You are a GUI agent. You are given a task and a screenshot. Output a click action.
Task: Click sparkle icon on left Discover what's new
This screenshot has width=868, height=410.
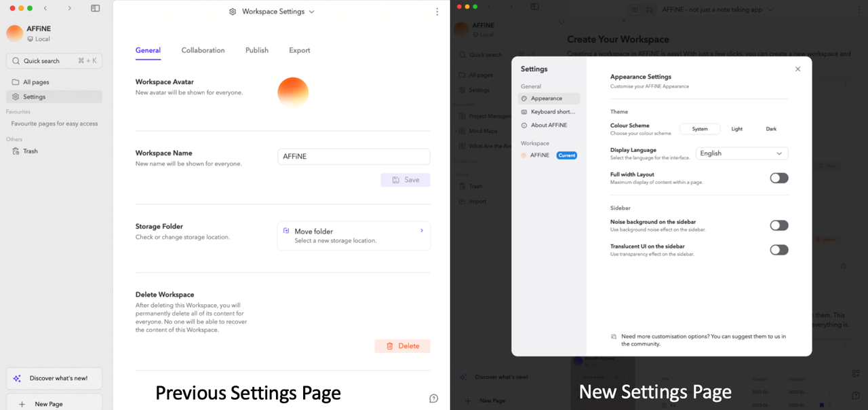tap(17, 378)
